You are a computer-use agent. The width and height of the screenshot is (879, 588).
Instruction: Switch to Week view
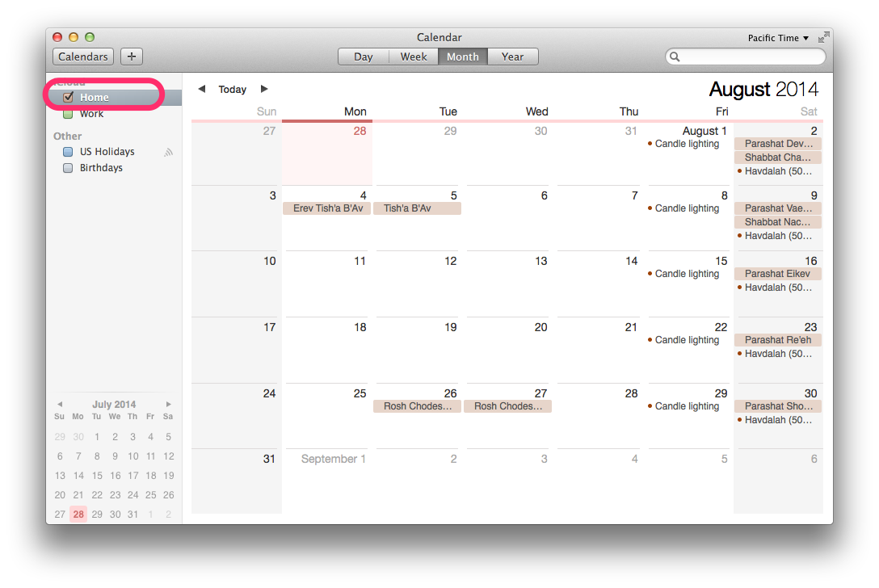coord(413,57)
